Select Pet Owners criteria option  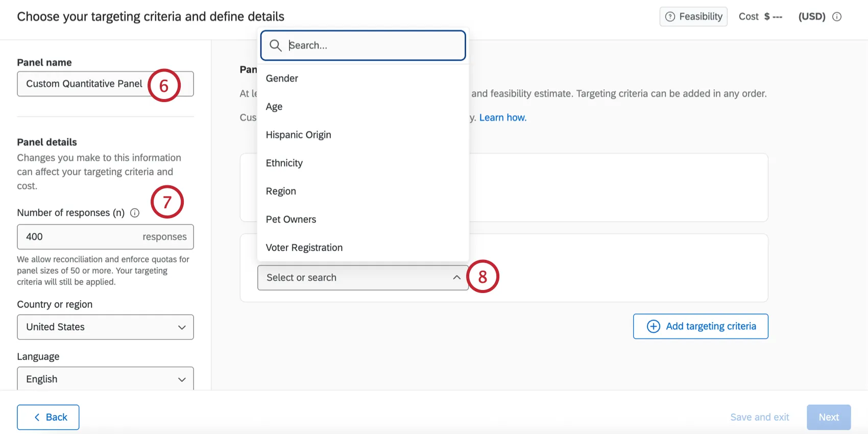point(291,220)
